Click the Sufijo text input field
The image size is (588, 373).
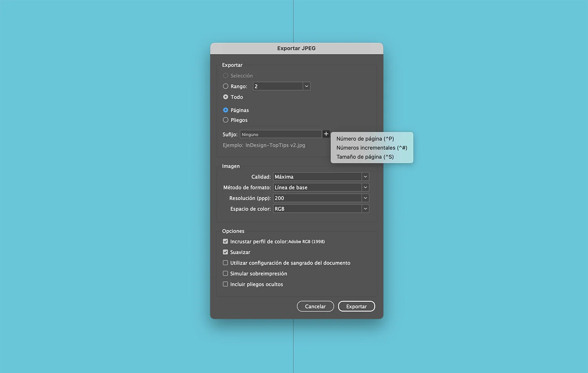(281, 134)
